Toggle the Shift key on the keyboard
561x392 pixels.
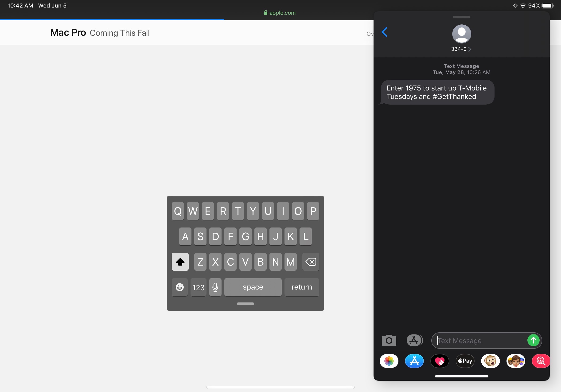[180, 262]
